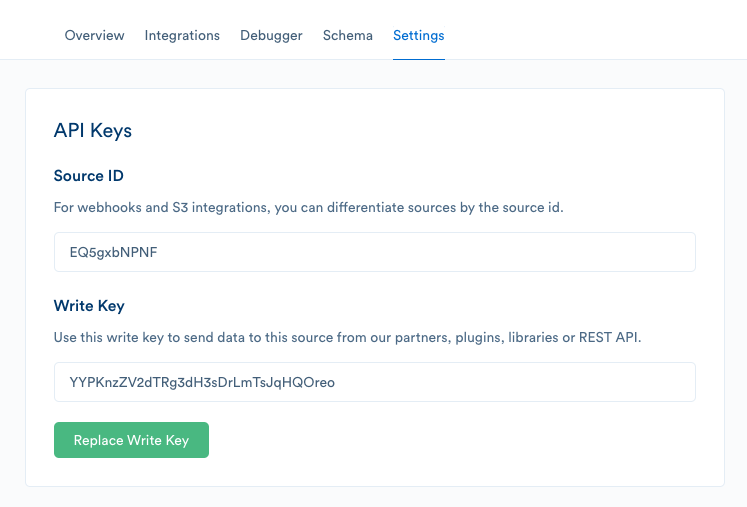
Task: Click the bold Source ID label
Action: coord(89,176)
